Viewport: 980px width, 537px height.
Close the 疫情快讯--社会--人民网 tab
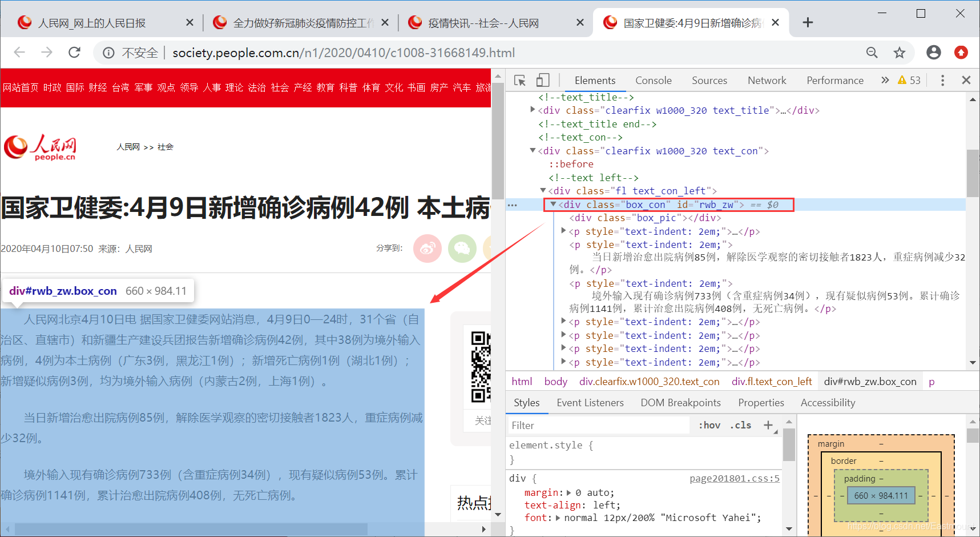[580, 22]
